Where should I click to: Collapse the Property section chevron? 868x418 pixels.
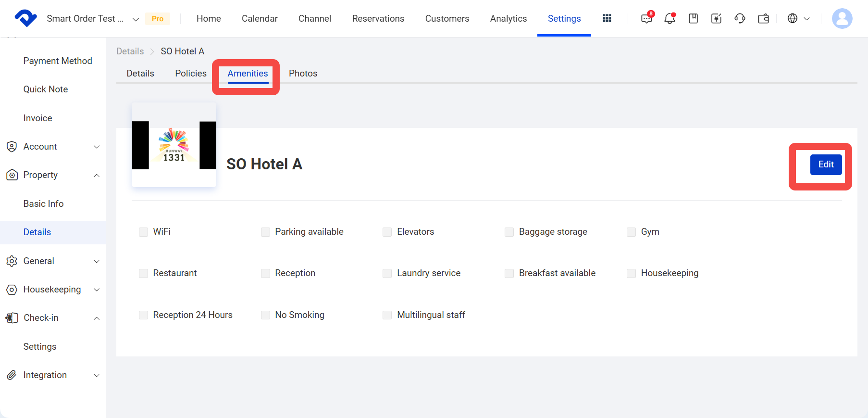point(97,175)
